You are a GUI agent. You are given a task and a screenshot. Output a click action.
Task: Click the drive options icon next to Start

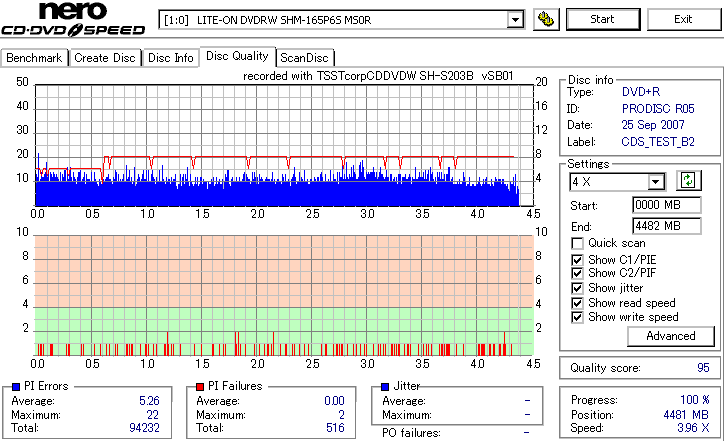tap(546, 19)
